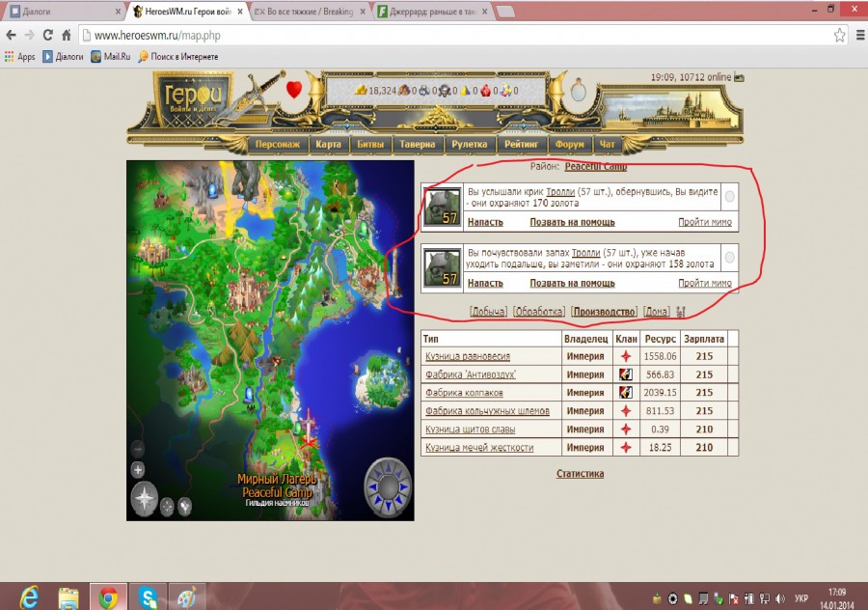This screenshot has width=868, height=610.
Task: Open the Статистика link
Action: pyautogui.click(x=580, y=474)
